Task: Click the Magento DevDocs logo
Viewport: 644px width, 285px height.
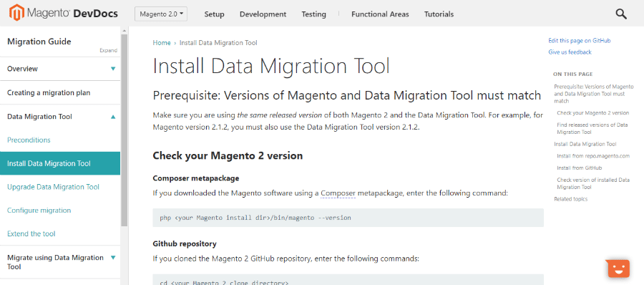Action: [64, 14]
